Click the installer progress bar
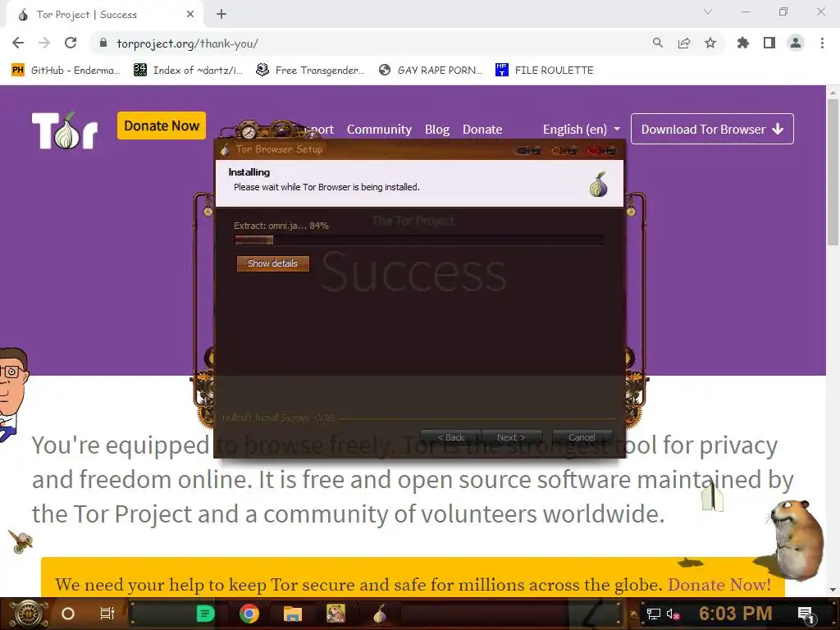Image resolution: width=840 pixels, height=630 pixels. tap(419, 240)
